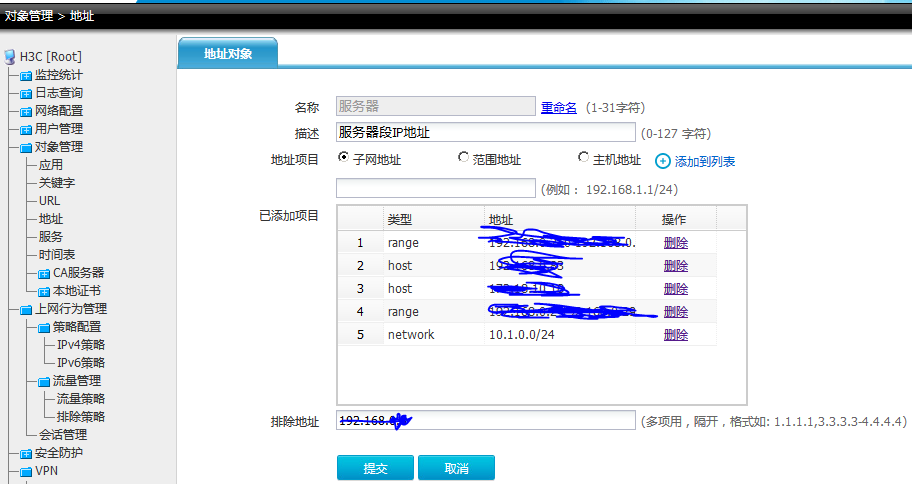Open IPv4策略 in the tree

[x=81, y=345]
